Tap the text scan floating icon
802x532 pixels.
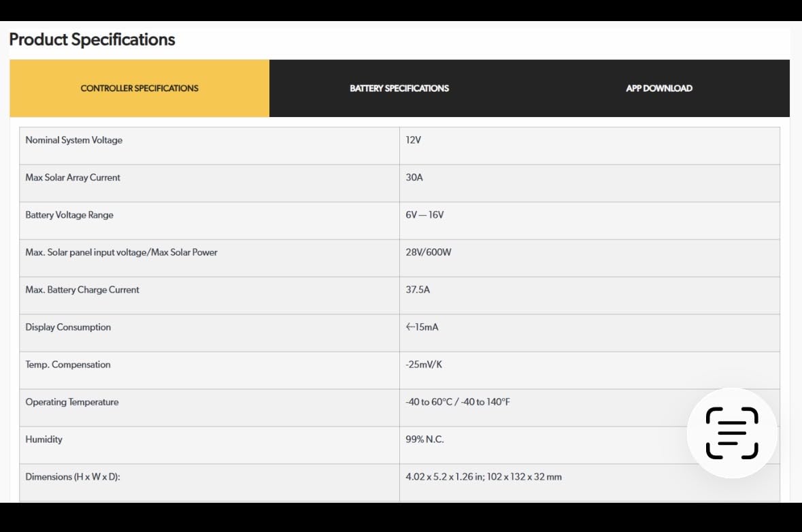732,433
